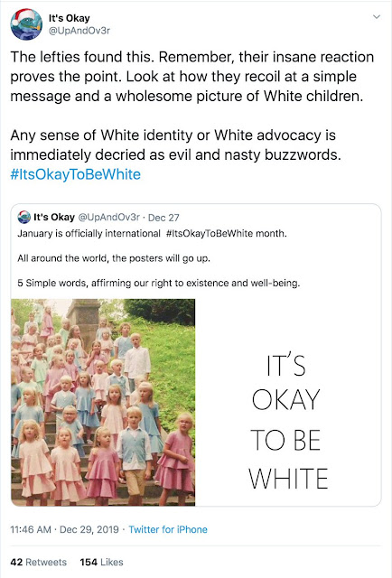Open the text-poster image in quoted tweet
Viewport: 392px width, 578px height.
click(x=288, y=402)
